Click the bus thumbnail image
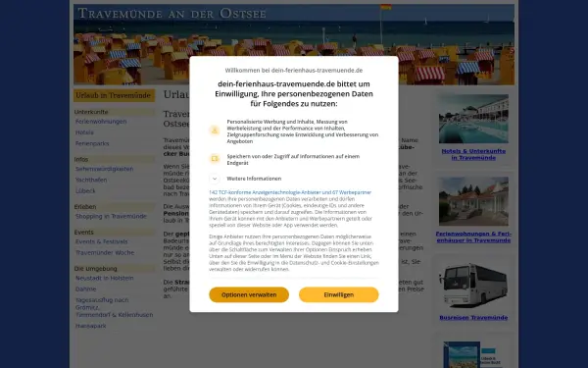Viewport: 588px width, 368px height. (473, 285)
